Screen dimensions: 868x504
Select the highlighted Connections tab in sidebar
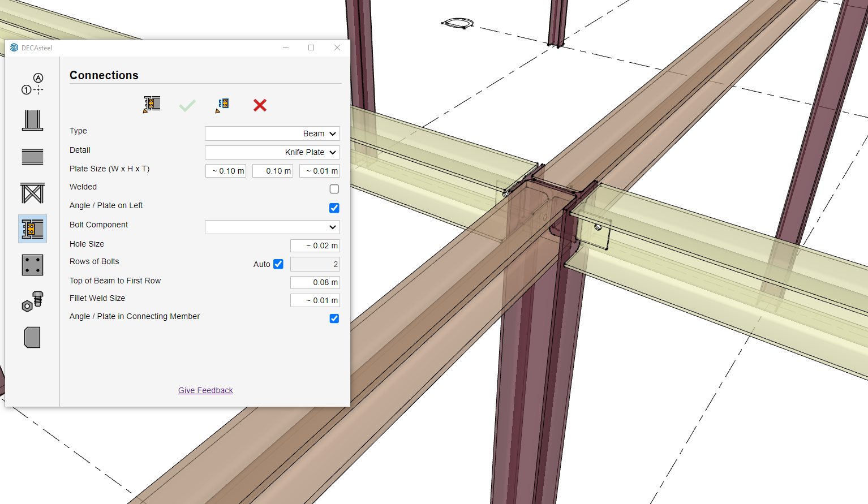32,229
